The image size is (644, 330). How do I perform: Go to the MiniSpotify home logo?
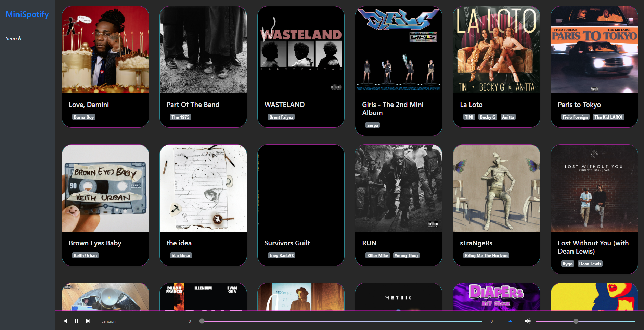[x=27, y=14]
